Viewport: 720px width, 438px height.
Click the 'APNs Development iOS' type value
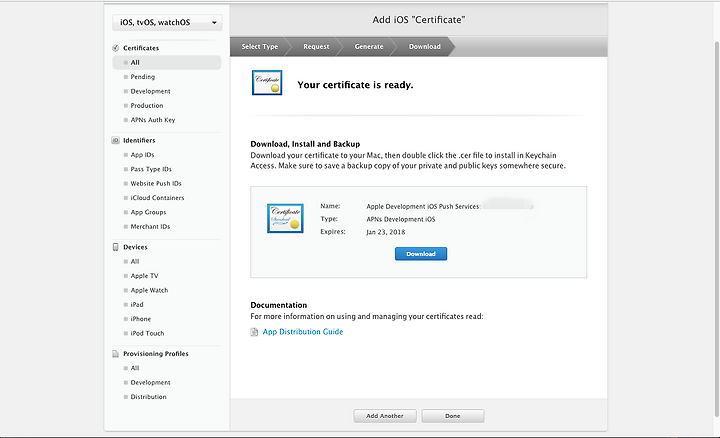tap(400, 219)
